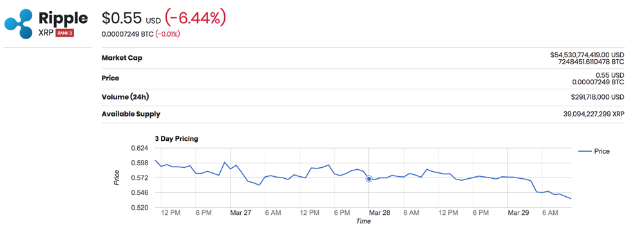644x238 pixels.
Task: Select the highlighted chart data point marker
Action: [369, 179]
